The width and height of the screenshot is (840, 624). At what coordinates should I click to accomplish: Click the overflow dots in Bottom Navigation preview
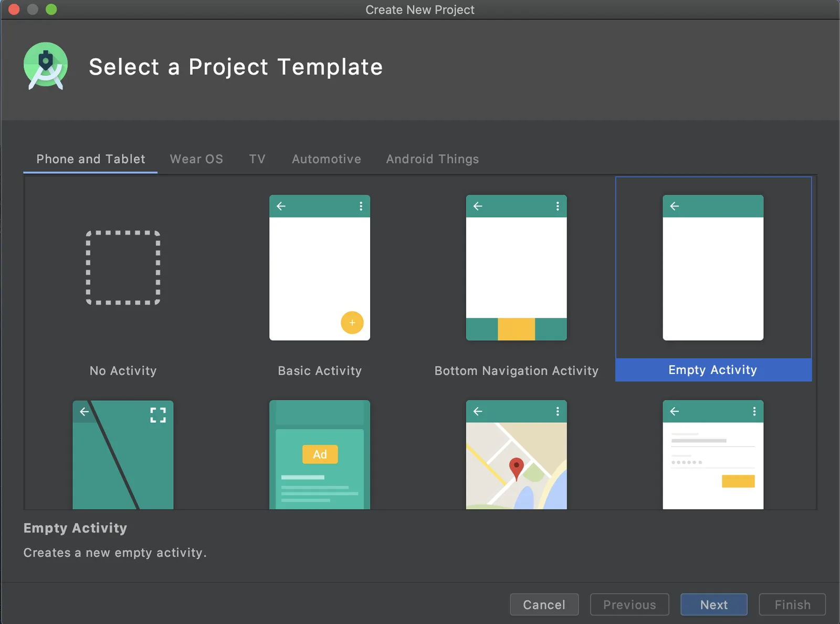pyautogui.click(x=558, y=206)
